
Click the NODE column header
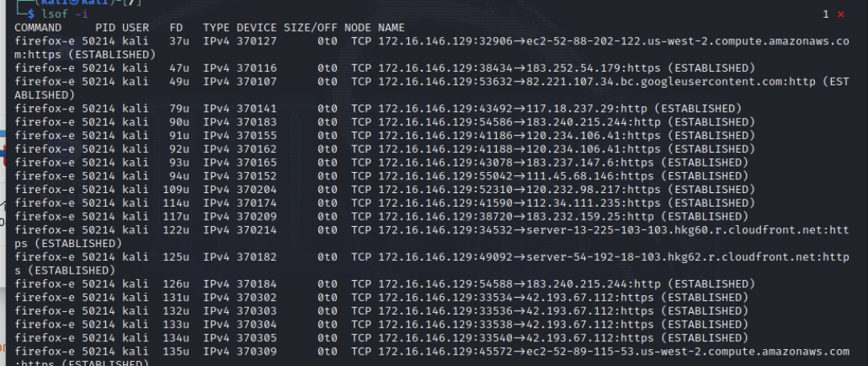point(358,27)
